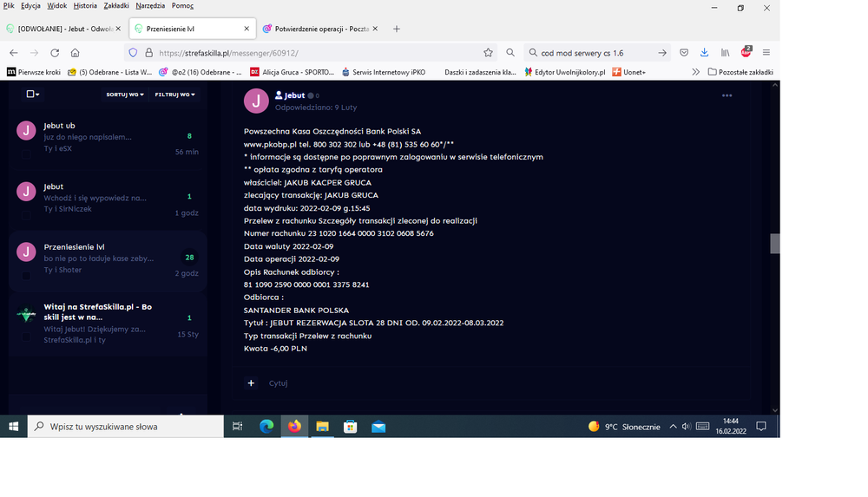
Task: Open the Uonet+ bookmark
Action: click(x=628, y=72)
